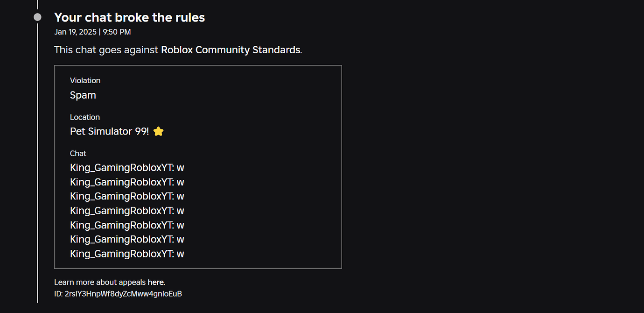Click the Location label
The height and width of the screenshot is (313, 644).
click(x=85, y=117)
